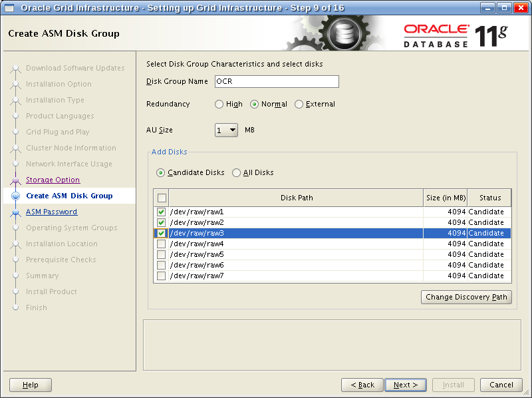532x398 pixels.
Task: Select Normal redundancy radio button
Action: point(254,104)
